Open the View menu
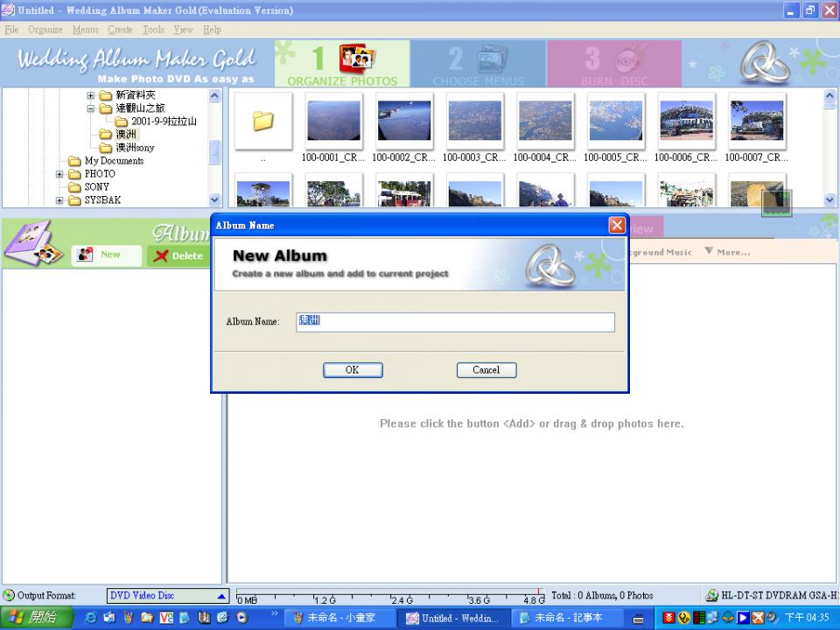Viewport: 840px width, 630px height. click(183, 30)
